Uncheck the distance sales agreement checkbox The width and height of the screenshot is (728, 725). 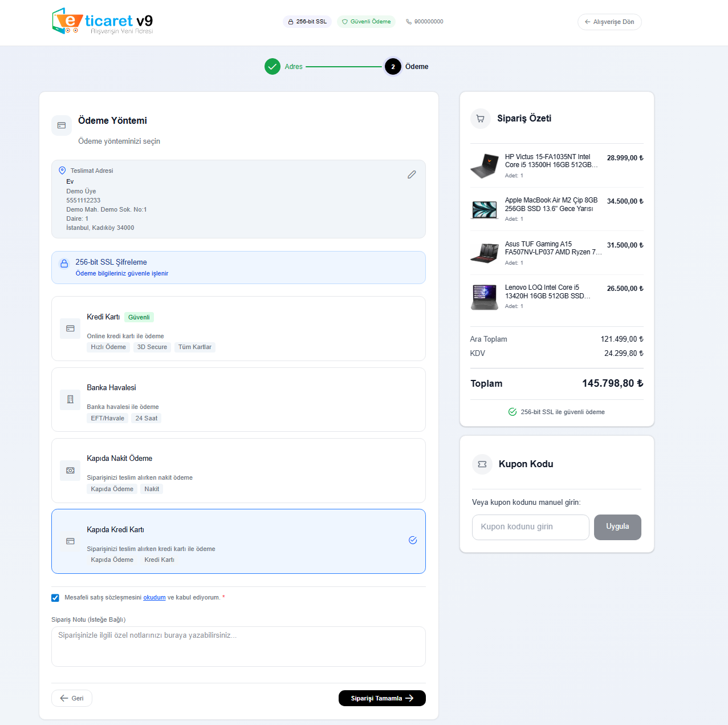[55, 598]
